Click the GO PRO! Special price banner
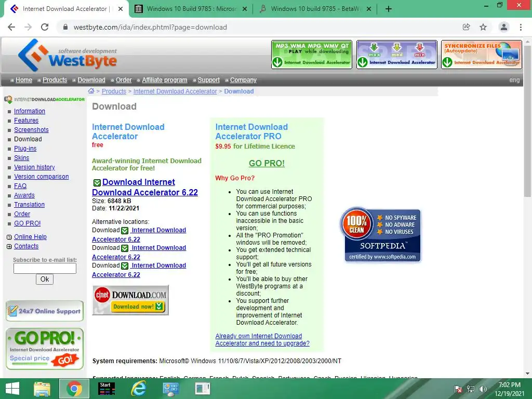 tap(45, 349)
